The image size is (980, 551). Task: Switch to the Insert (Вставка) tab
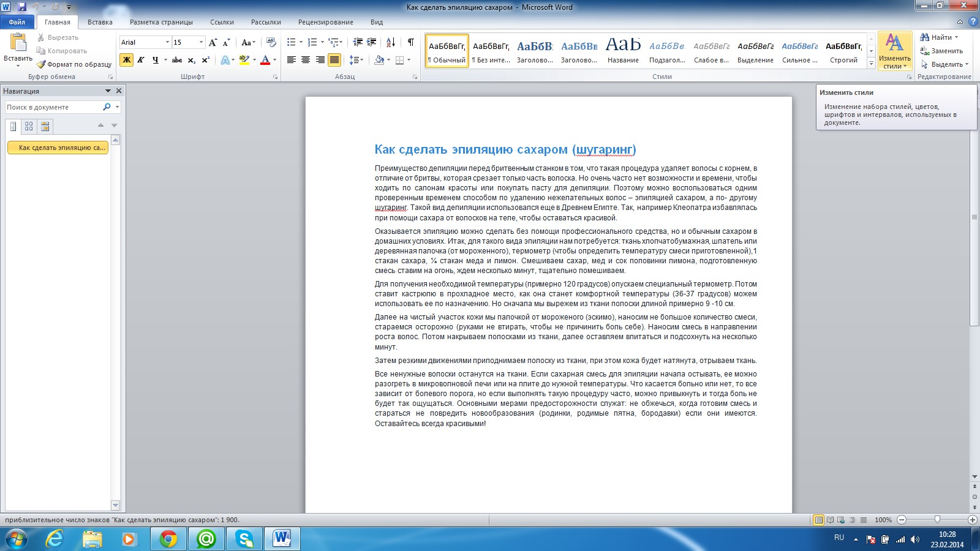(x=100, y=22)
